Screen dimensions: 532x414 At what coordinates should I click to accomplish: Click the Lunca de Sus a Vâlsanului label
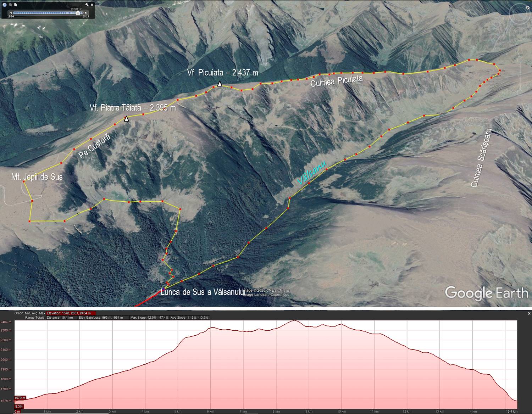pos(203,292)
